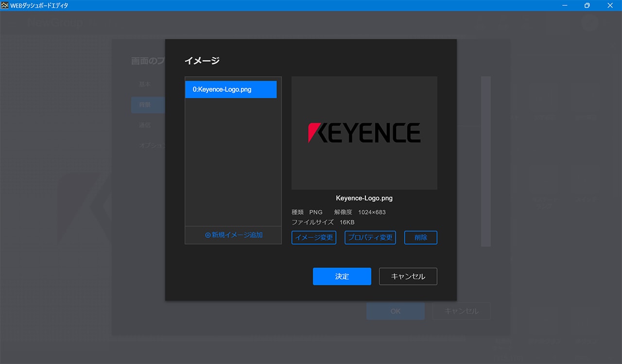Close the WEBダッシュボードエディタ window

(610, 5)
